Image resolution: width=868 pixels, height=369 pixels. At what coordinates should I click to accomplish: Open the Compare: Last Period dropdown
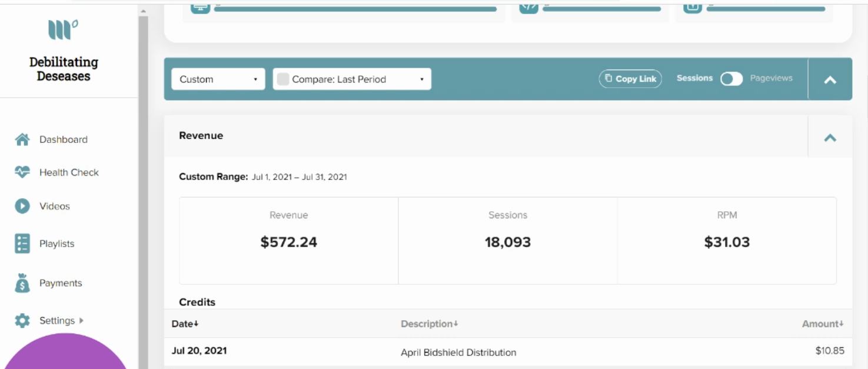352,79
